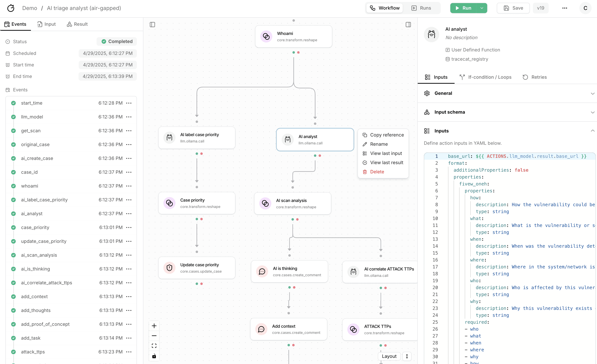
Task: Open options for llm_model event
Action: click(x=129, y=117)
